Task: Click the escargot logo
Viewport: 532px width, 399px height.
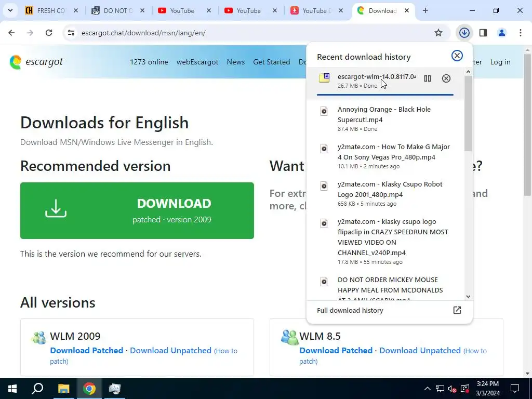Action: click(x=36, y=62)
